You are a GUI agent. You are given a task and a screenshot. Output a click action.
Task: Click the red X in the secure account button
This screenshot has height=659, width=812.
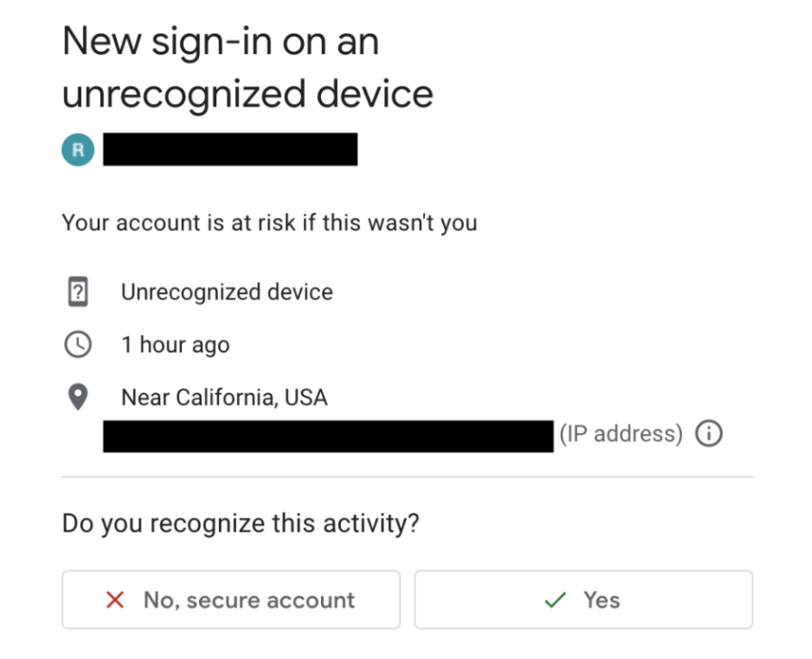114,599
